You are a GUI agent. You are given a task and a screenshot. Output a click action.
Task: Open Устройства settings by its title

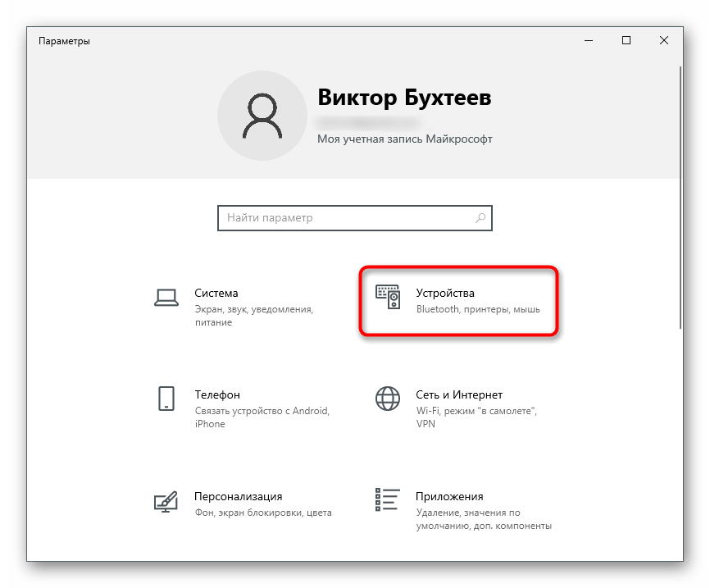click(x=445, y=293)
